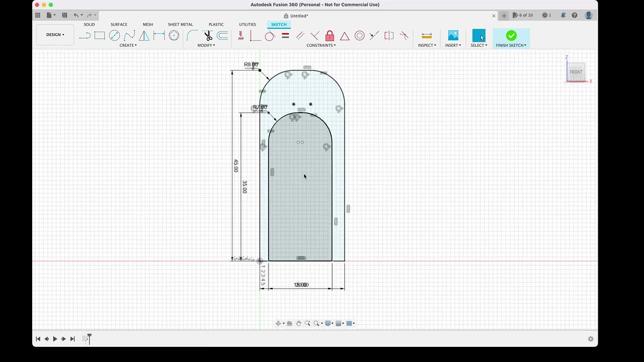
Task: Switch to the SURFACE tab
Action: coord(119,24)
